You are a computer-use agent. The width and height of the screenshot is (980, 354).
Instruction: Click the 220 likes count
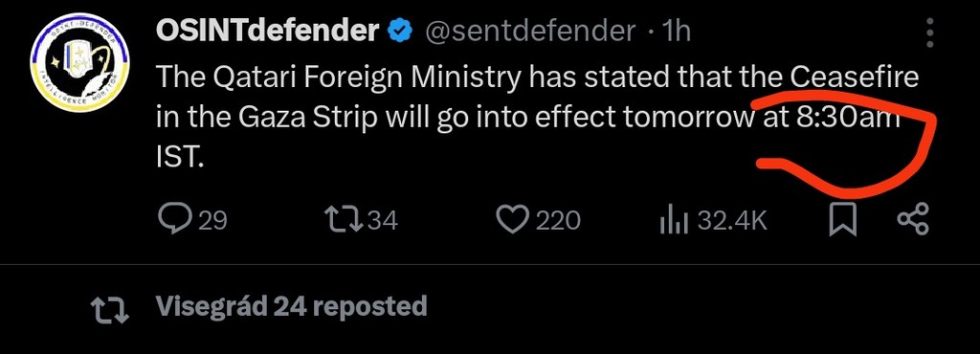tap(558, 220)
